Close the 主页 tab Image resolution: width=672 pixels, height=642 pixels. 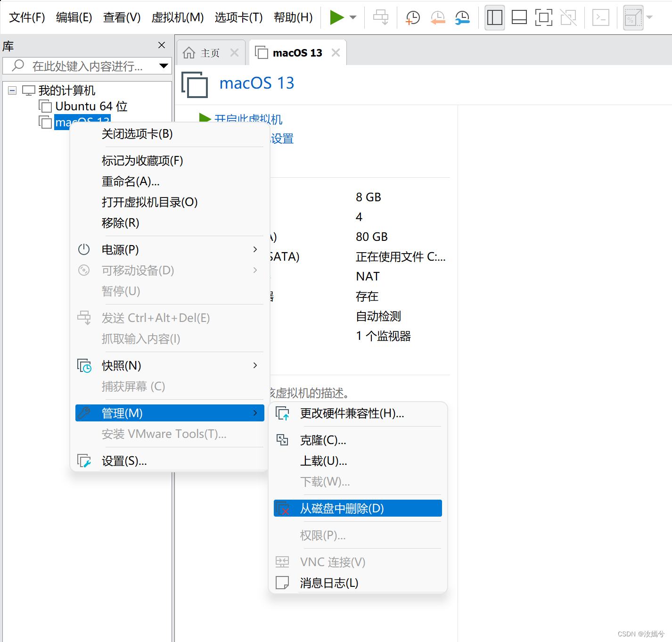234,53
